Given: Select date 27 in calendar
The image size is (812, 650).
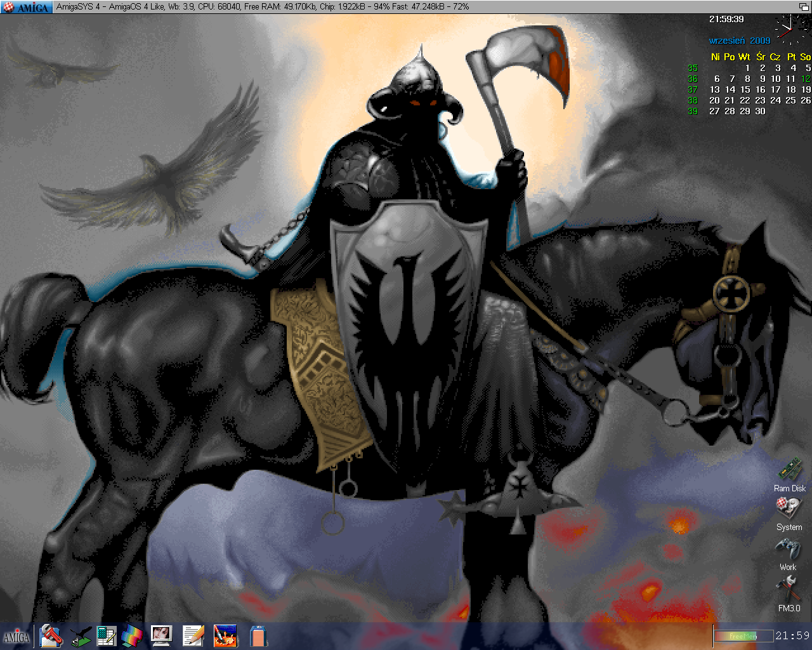Looking at the screenshot, I should click(714, 111).
